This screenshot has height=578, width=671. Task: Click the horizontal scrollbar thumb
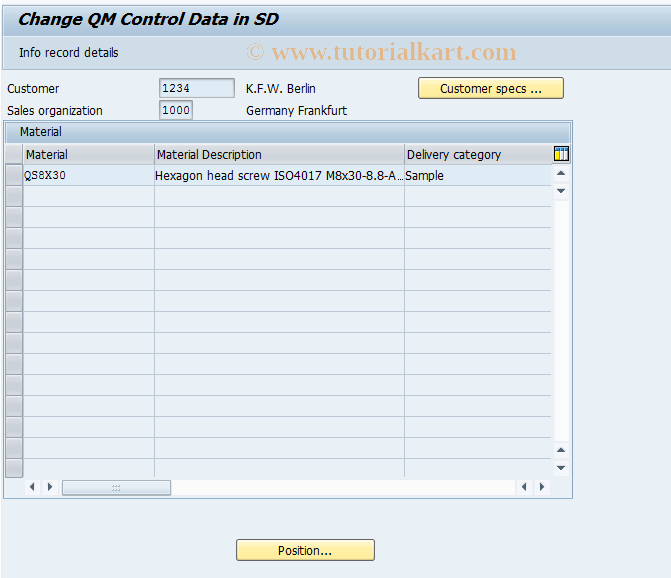click(x=116, y=487)
